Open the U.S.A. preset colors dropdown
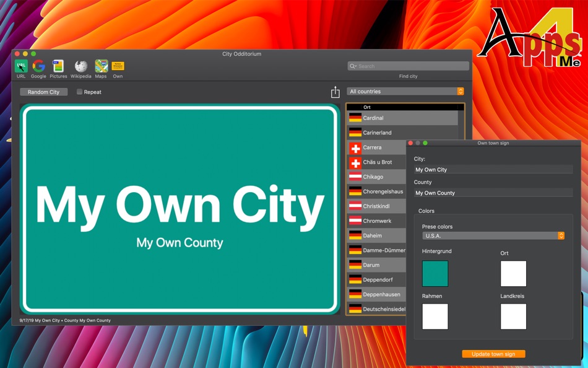Screen dimensions: 588x368 click(x=493, y=235)
